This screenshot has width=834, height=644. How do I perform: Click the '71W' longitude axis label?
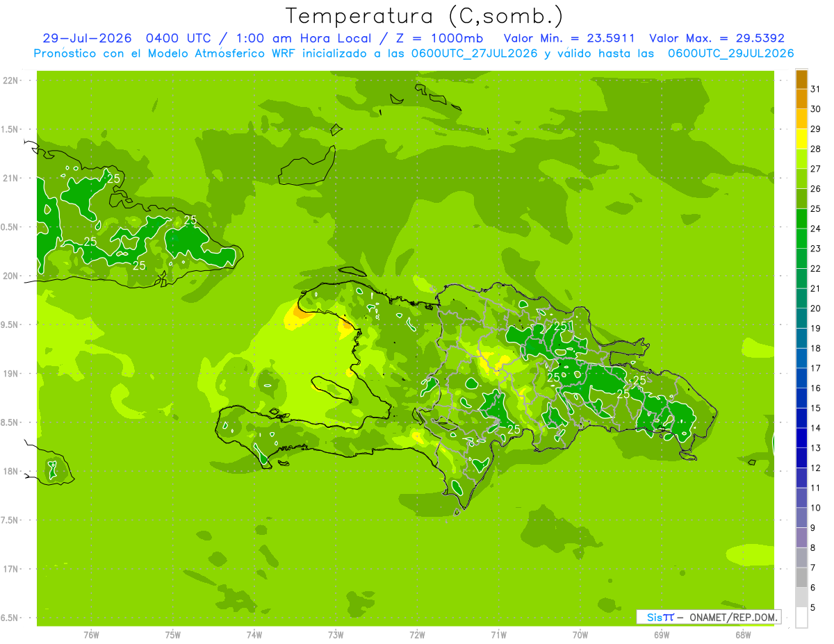(498, 634)
